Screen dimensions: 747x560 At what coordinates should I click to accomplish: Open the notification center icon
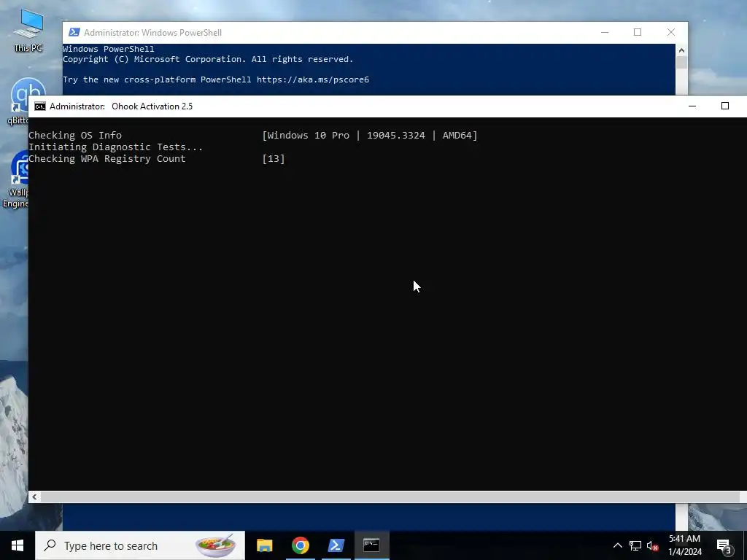tap(724, 546)
